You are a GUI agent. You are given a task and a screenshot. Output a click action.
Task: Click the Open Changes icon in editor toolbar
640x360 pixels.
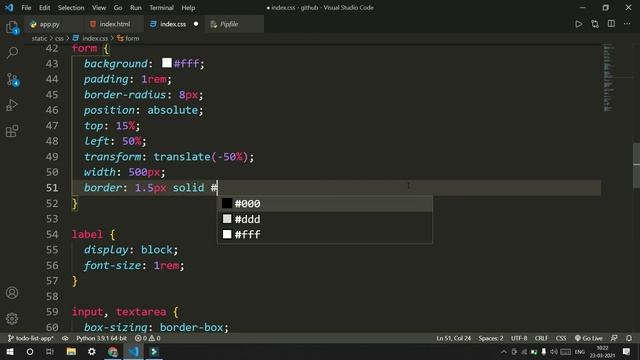[x=595, y=24]
